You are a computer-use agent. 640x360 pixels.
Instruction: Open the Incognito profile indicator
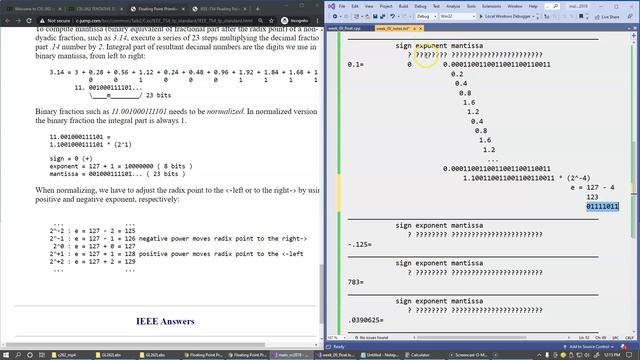point(295,20)
